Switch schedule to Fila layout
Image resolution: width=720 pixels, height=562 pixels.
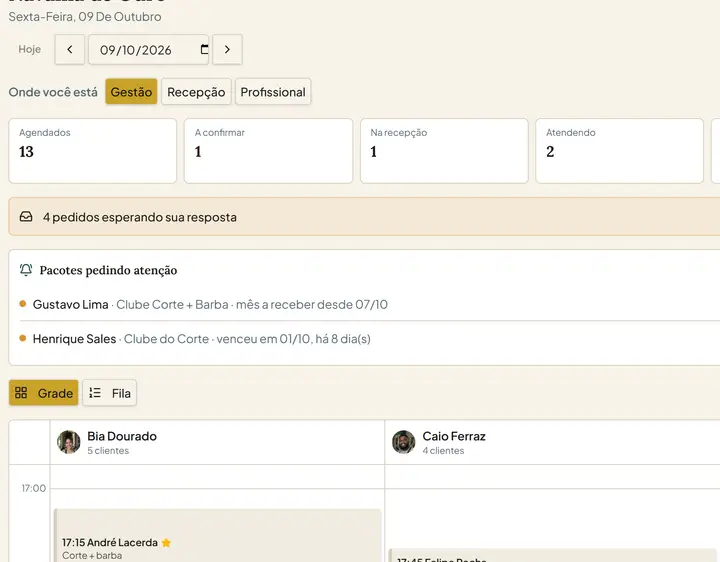tap(109, 393)
